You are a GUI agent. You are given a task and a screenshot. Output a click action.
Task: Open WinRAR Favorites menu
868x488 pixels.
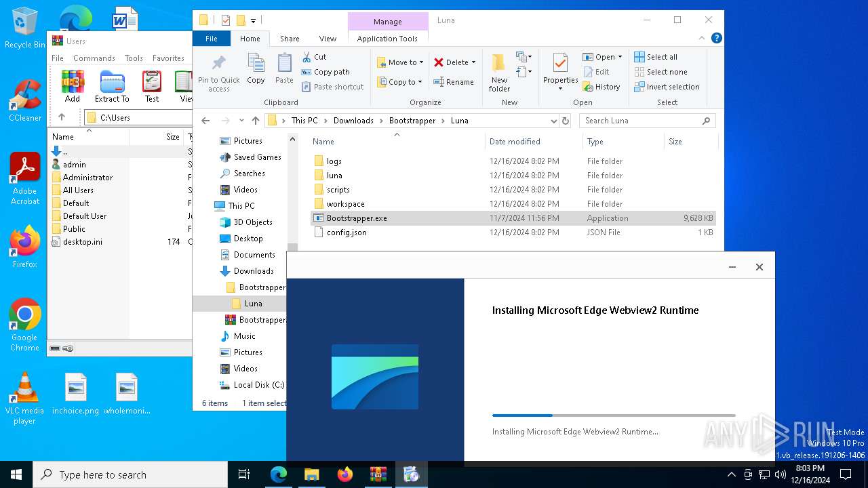[x=168, y=58]
